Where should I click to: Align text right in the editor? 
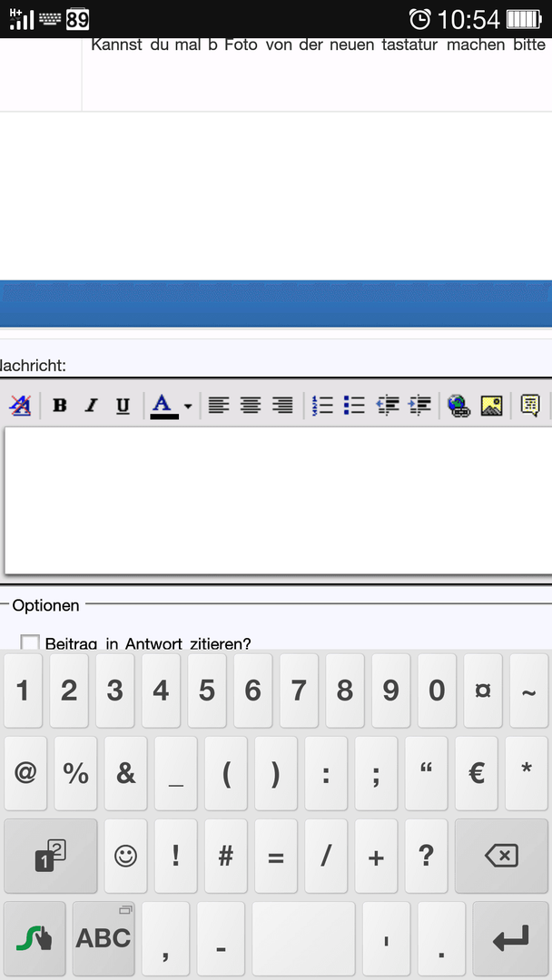tap(282, 406)
